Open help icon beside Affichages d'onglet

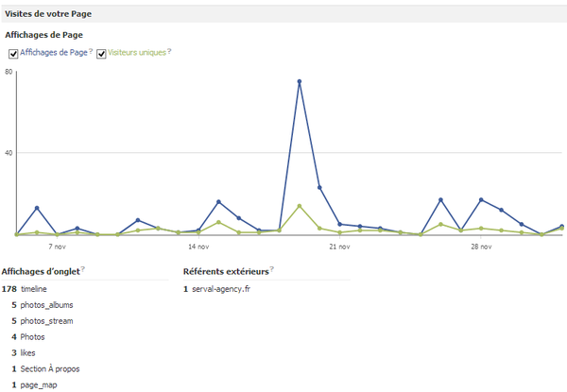click(83, 269)
